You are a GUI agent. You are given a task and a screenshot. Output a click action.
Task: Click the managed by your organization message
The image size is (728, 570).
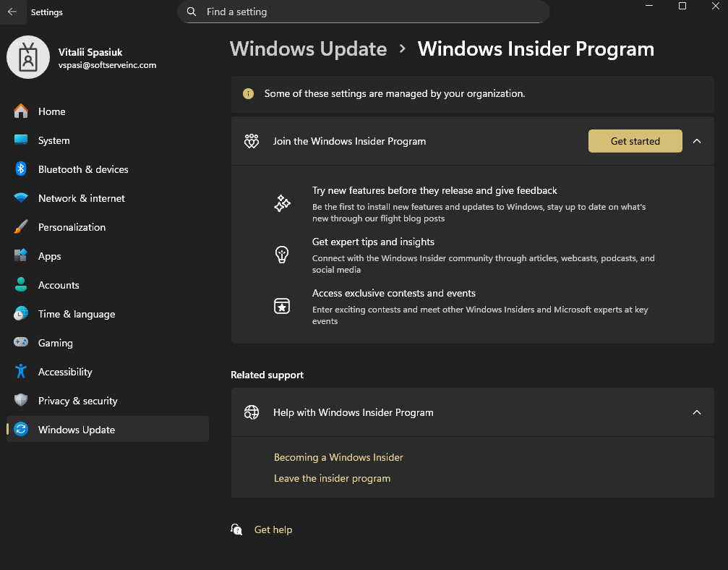pyautogui.click(x=395, y=94)
